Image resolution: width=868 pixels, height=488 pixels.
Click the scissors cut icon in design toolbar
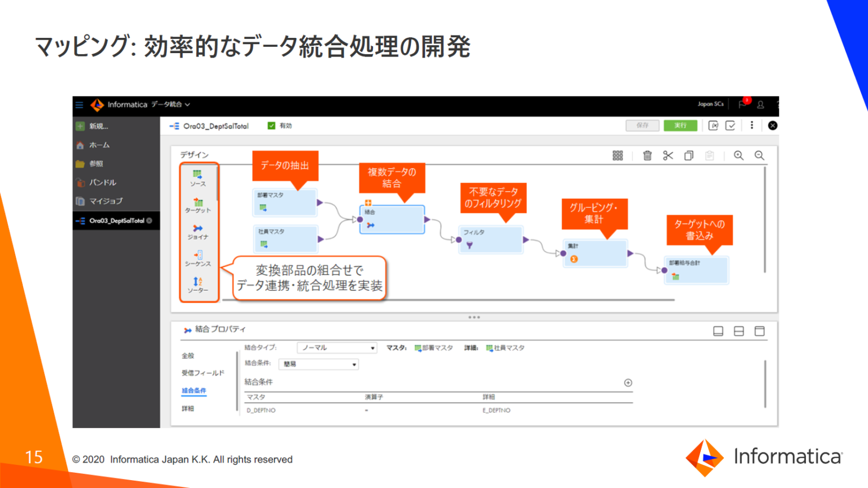(x=669, y=155)
